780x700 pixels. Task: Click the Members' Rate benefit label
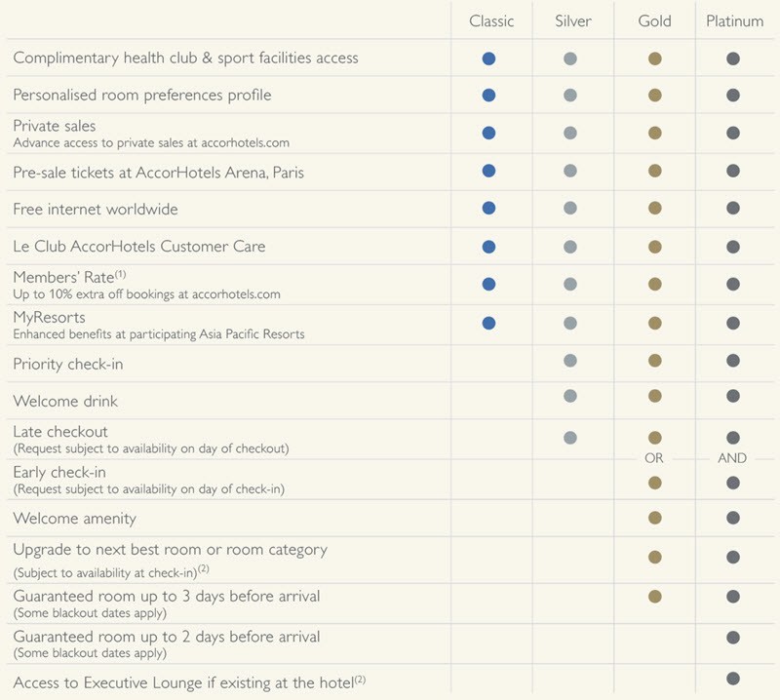69,277
